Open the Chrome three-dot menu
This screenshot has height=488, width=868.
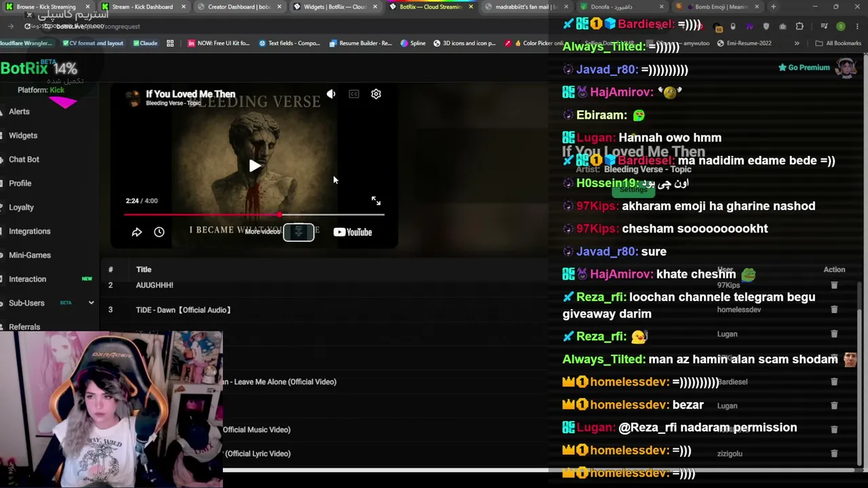point(856,26)
